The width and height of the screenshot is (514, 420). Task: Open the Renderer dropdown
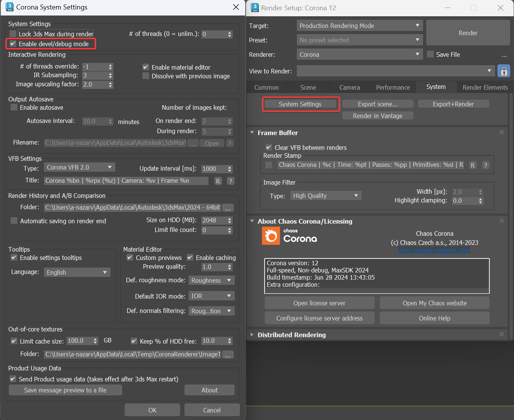click(360, 54)
